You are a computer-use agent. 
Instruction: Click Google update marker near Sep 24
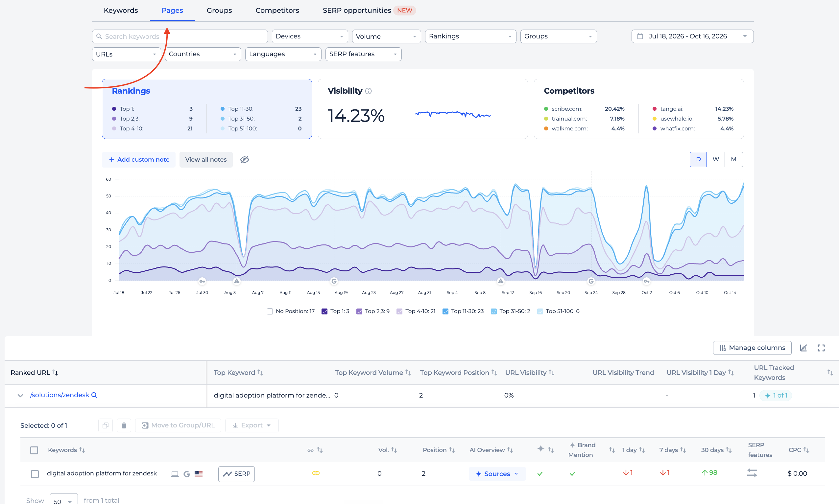coord(591,281)
